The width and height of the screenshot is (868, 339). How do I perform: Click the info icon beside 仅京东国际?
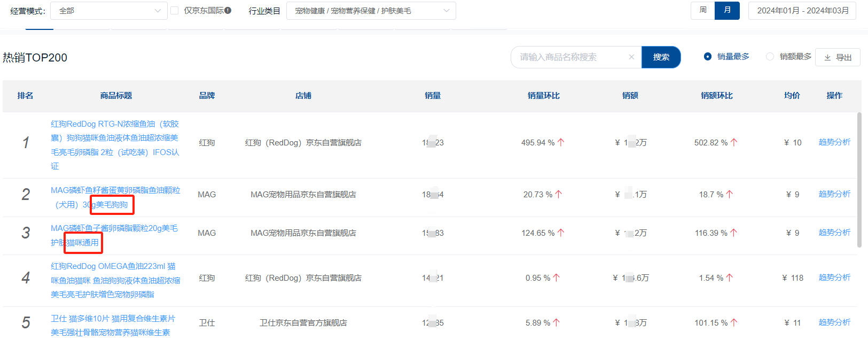click(x=228, y=10)
